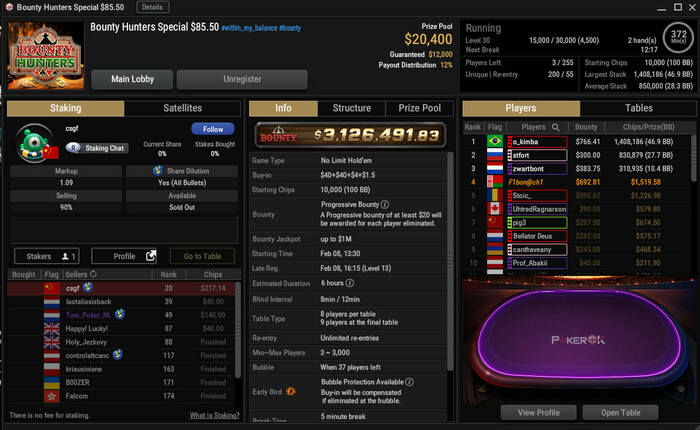Screen dimensions: 700x430
Task: Click csgf's green monster avatar
Action: click(x=34, y=142)
